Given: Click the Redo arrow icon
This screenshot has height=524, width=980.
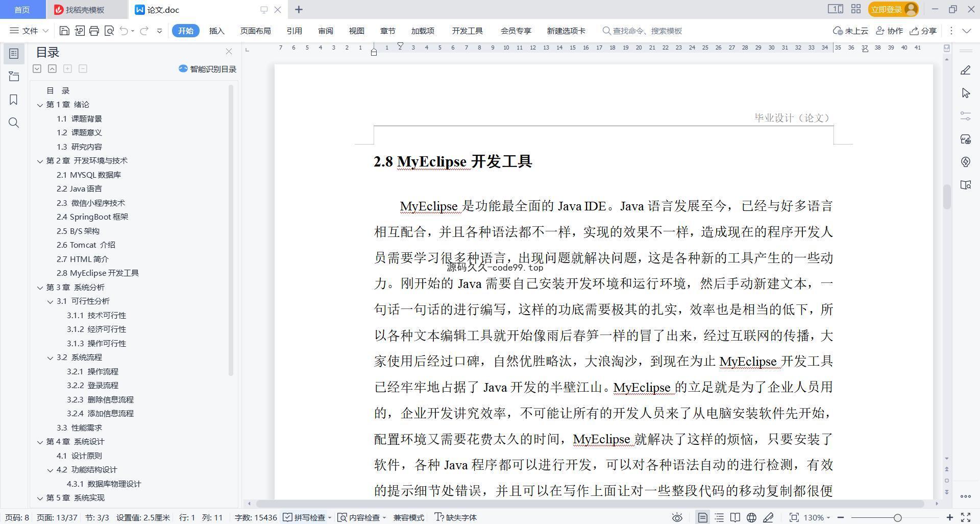Looking at the screenshot, I should pos(144,31).
